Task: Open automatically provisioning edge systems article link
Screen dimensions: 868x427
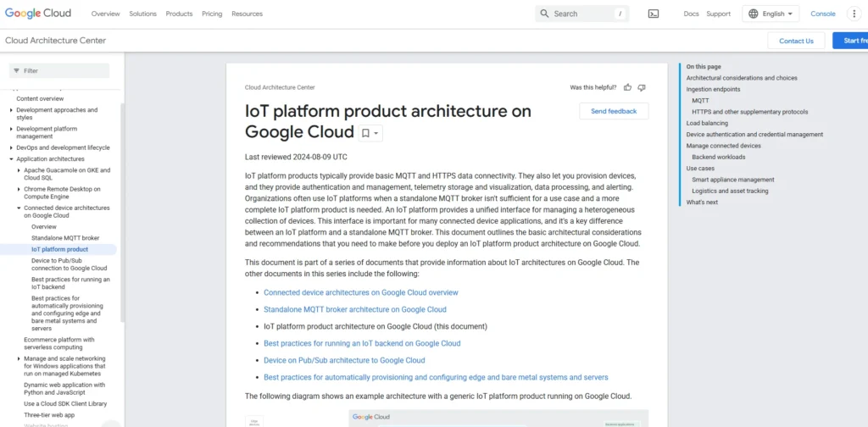Action: tap(436, 377)
